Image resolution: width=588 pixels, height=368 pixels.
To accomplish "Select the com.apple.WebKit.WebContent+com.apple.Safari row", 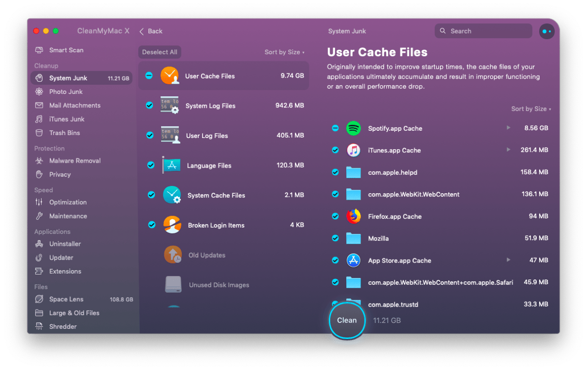I will coord(440,282).
